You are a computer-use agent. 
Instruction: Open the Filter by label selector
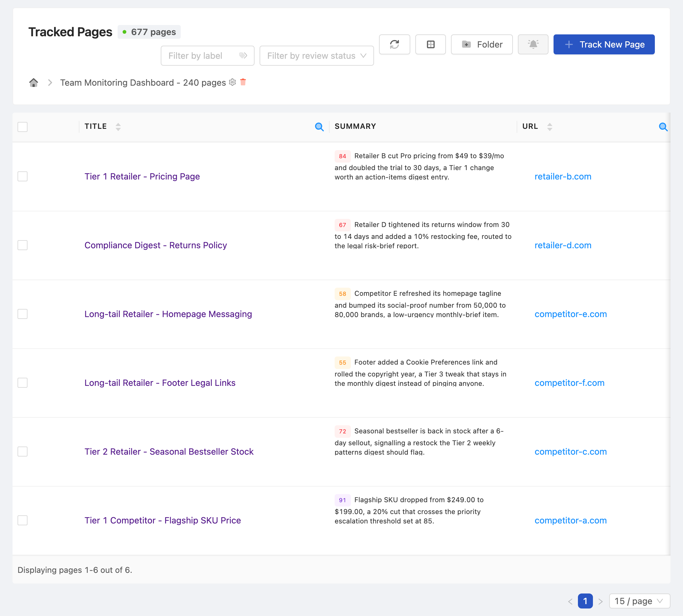coord(207,56)
